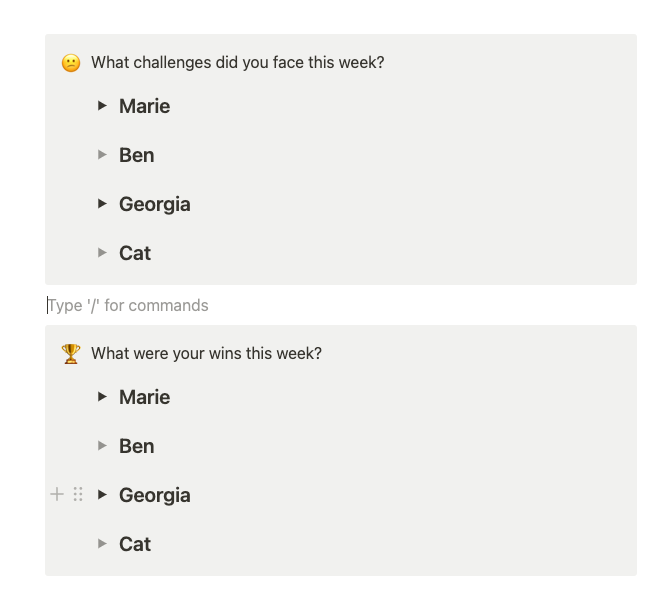
Task: Click the Georgia heading in wins callout
Action: pyautogui.click(x=155, y=496)
